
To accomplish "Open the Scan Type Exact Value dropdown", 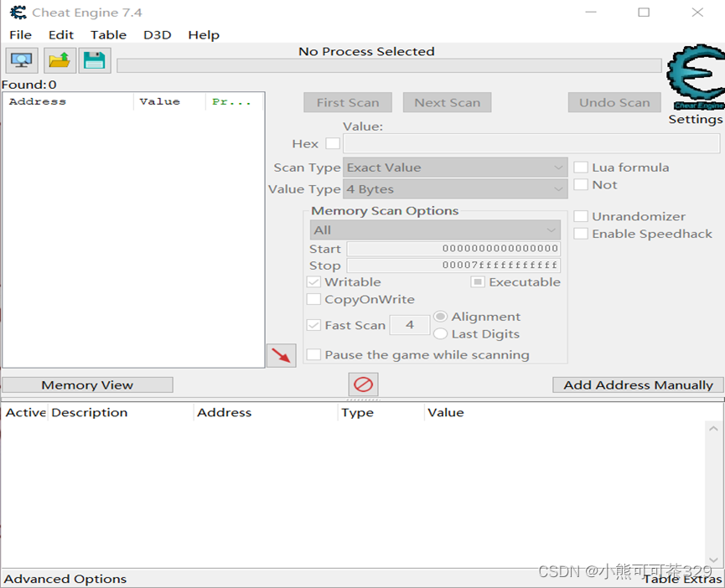I will (455, 168).
